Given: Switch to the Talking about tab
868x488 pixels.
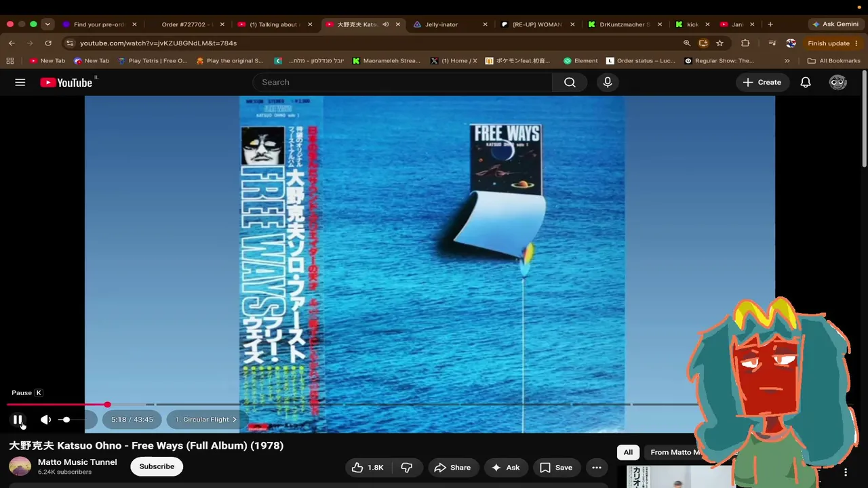Looking at the screenshot, I should (274, 24).
